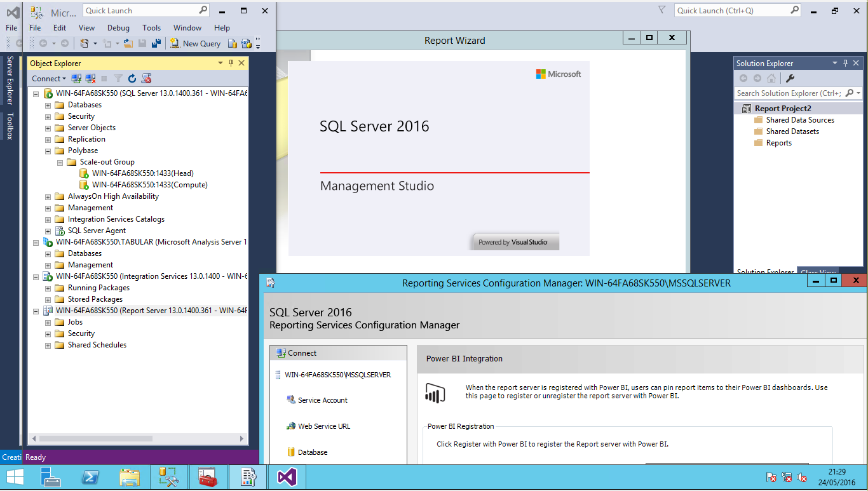Collapse the Scale-out Group folder

[60, 163]
